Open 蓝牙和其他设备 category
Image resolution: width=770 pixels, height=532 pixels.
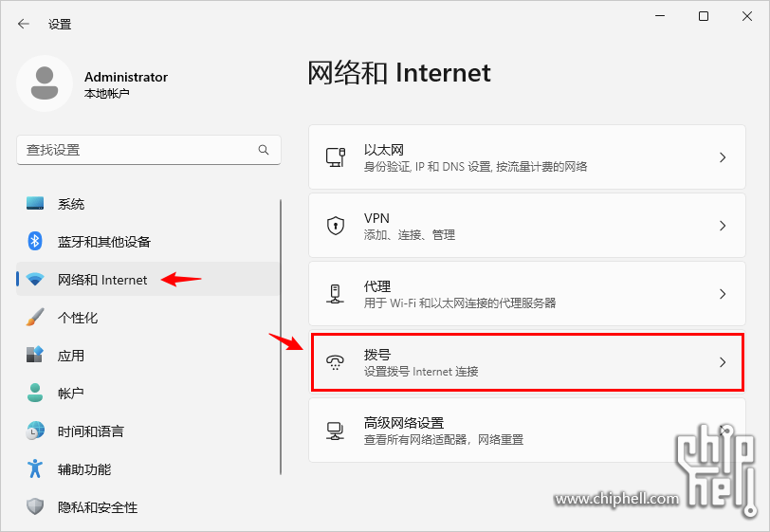click(x=149, y=241)
